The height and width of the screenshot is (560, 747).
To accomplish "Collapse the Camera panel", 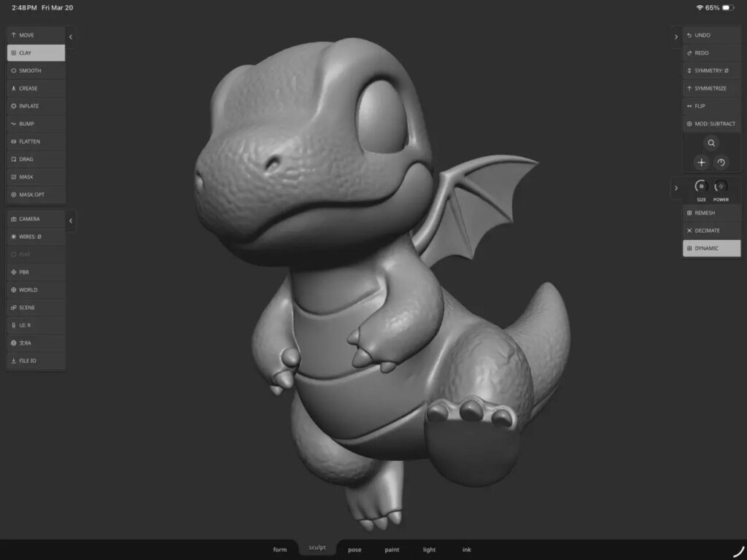I will point(70,220).
